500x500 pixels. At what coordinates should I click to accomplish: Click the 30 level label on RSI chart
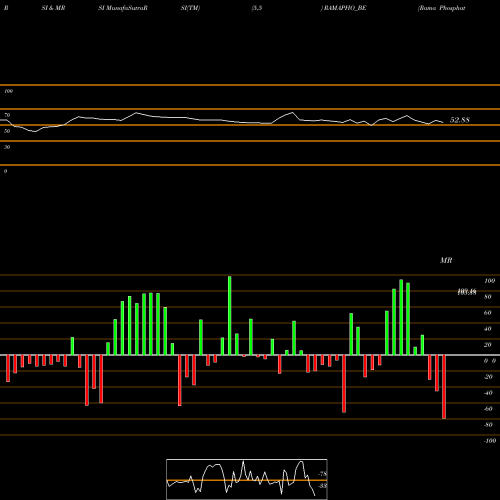click(x=7, y=147)
